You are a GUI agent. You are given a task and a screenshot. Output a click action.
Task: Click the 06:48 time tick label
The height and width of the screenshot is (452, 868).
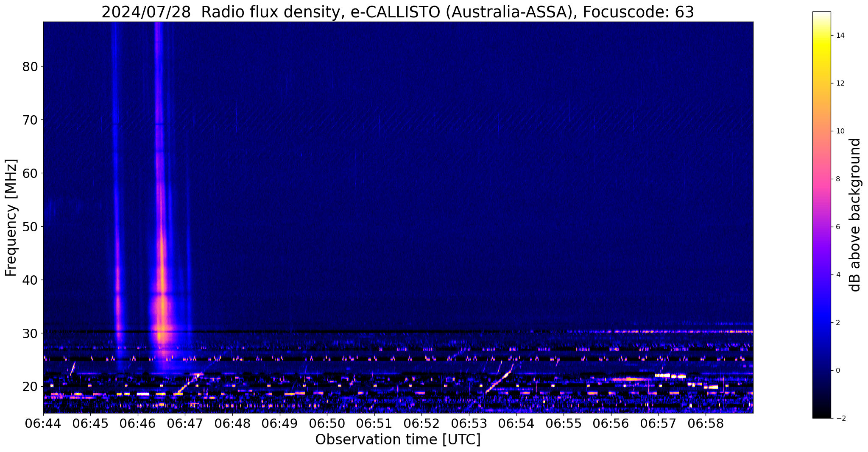tap(232, 423)
